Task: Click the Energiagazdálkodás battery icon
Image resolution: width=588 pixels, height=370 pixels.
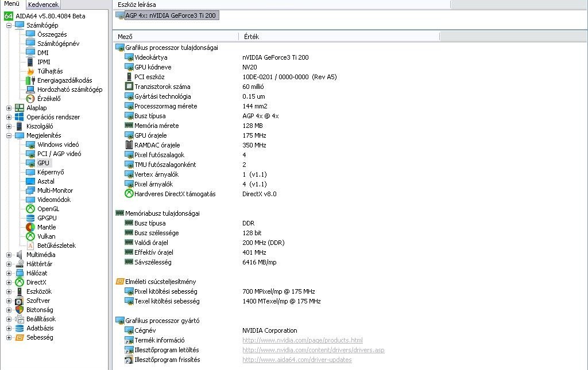Action: pyautogui.click(x=30, y=80)
